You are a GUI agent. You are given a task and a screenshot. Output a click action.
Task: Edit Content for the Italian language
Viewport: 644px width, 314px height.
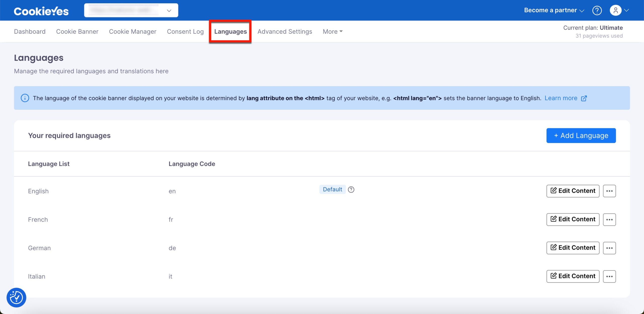click(x=573, y=276)
